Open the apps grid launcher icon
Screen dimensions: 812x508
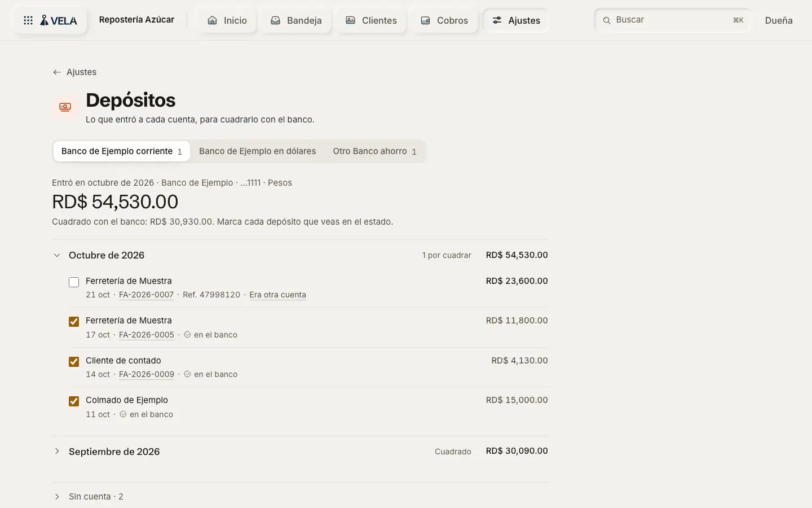(28, 20)
